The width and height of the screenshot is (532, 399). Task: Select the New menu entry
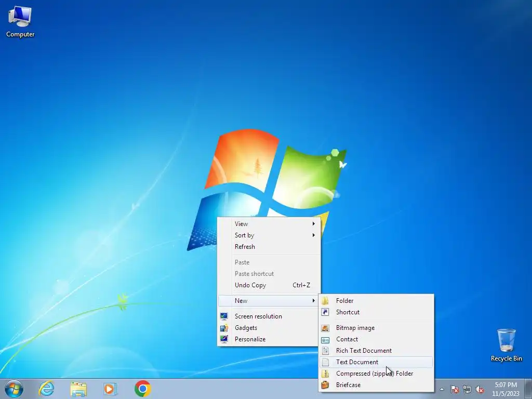(x=269, y=301)
